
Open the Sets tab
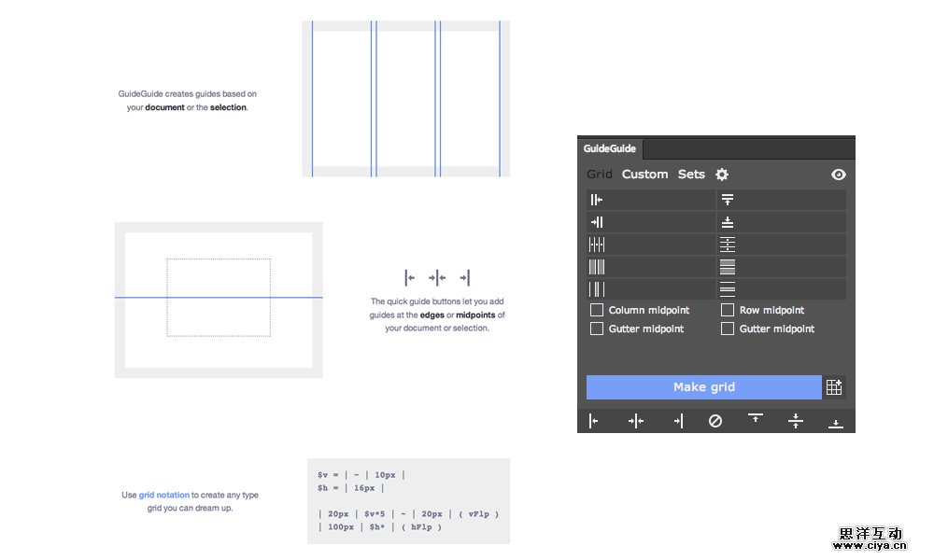point(691,175)
